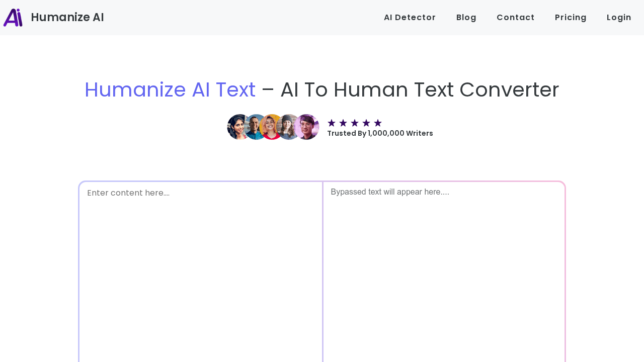Image resolution: width=644 pixels, height=362 pixels.
Task: Click the Humanize AI site title
Action: (67, 16)
